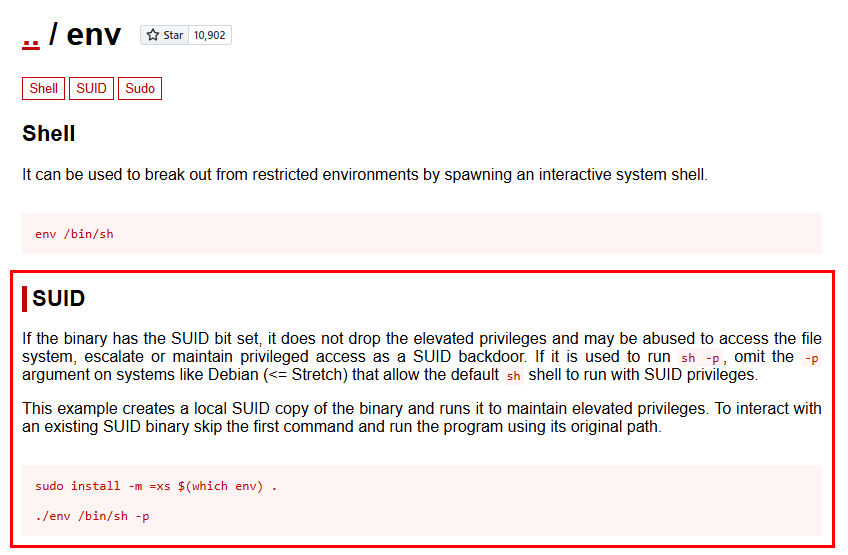
Task: Click the inline 'sh -p' code snippet
Action: pos(700,358)
